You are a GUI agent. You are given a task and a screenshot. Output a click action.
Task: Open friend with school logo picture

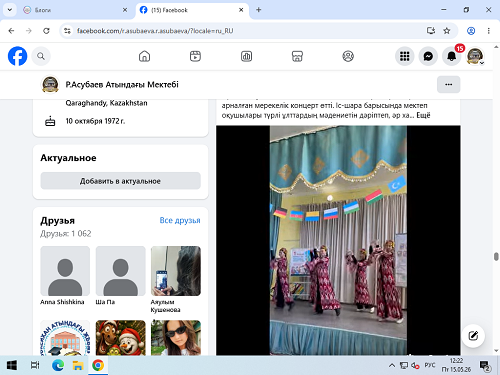(x=65, y=338)
